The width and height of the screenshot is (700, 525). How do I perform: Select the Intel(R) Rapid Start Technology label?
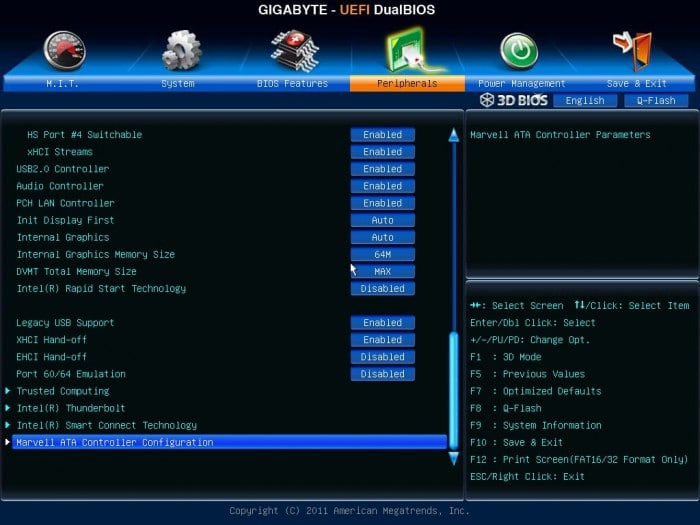[x=101, y=288]
